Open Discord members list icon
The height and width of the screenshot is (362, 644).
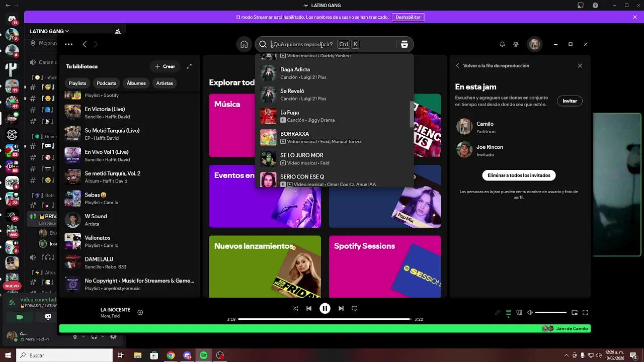pos(118,31)
